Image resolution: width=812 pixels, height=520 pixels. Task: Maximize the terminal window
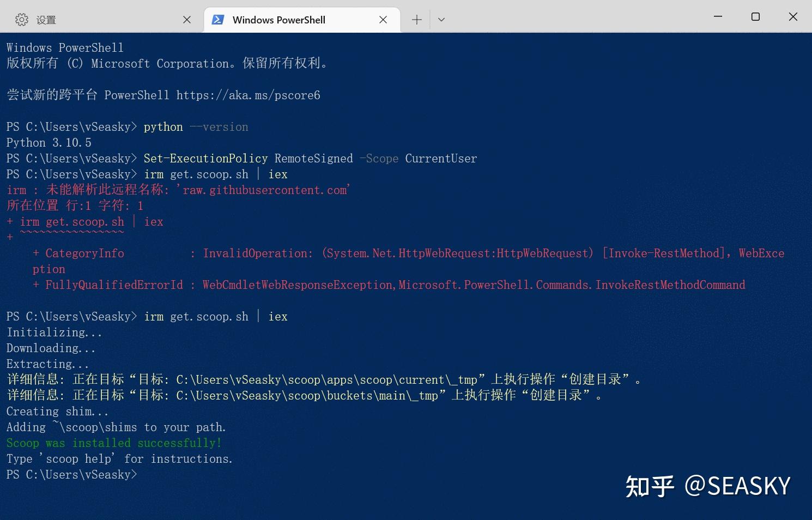755,16
